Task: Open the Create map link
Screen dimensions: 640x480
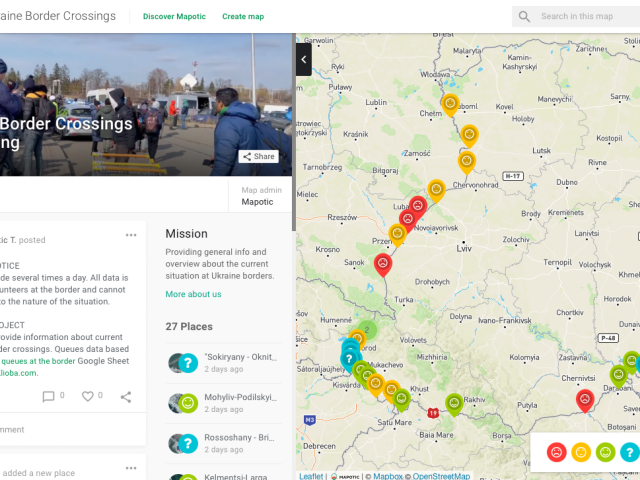Action: tap(243, 16)
